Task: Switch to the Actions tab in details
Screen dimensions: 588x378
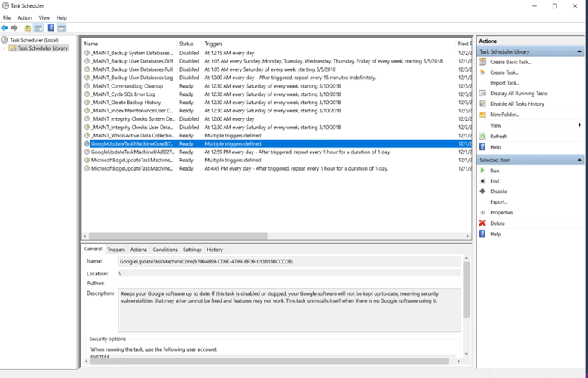Action: pyautogui.click(x=139, y=250)
